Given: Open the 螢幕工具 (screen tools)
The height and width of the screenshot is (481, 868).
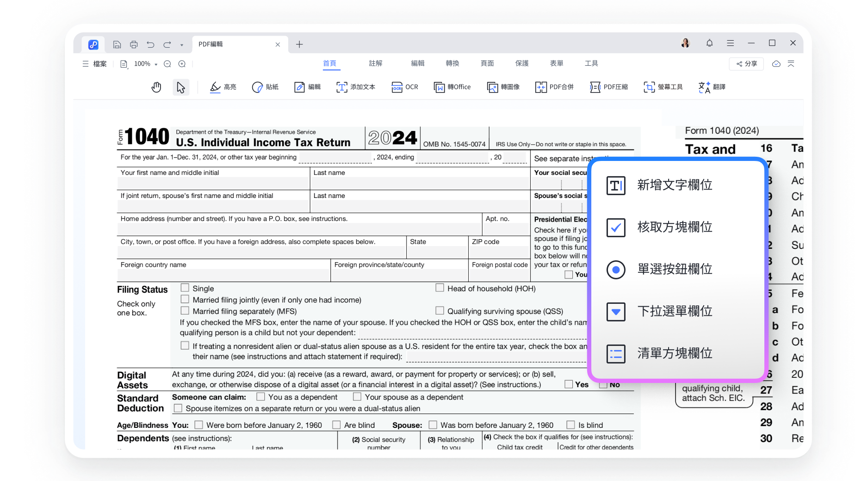Looking at the screenshot, I should (663, 87).
